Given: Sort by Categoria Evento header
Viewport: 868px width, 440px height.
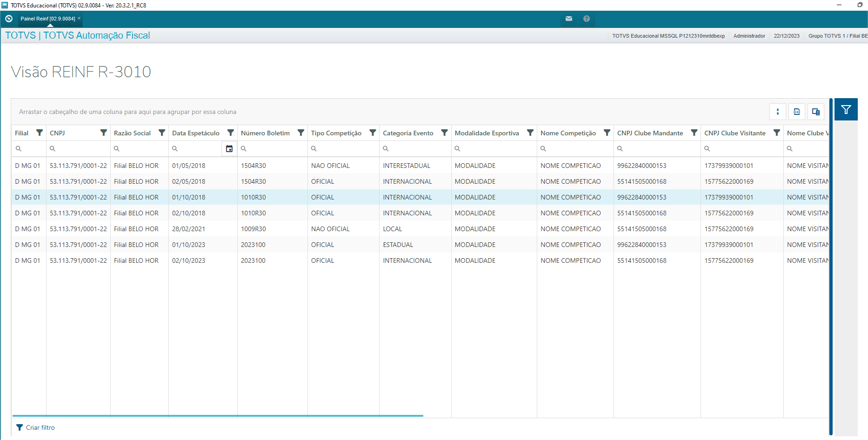Looking at the screenshot, I should coord(408,133).
